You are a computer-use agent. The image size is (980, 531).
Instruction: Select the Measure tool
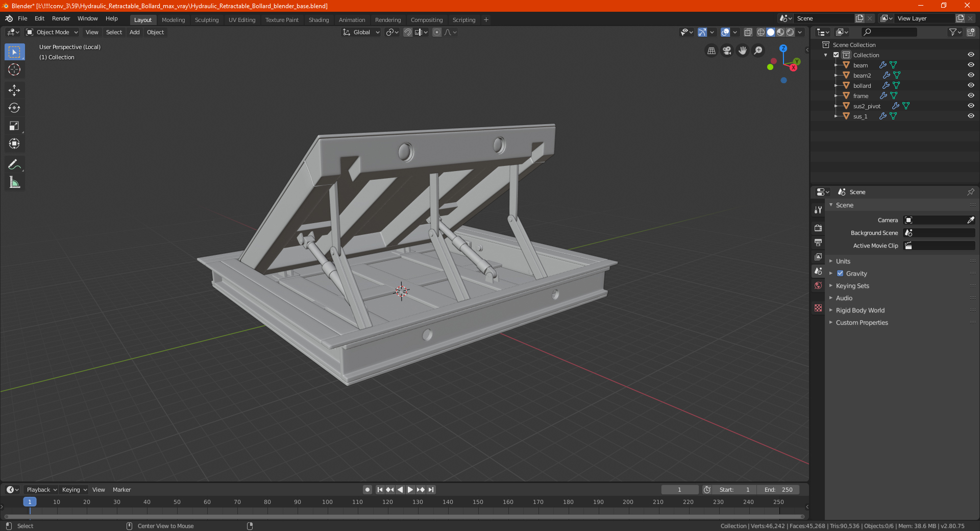14,182
